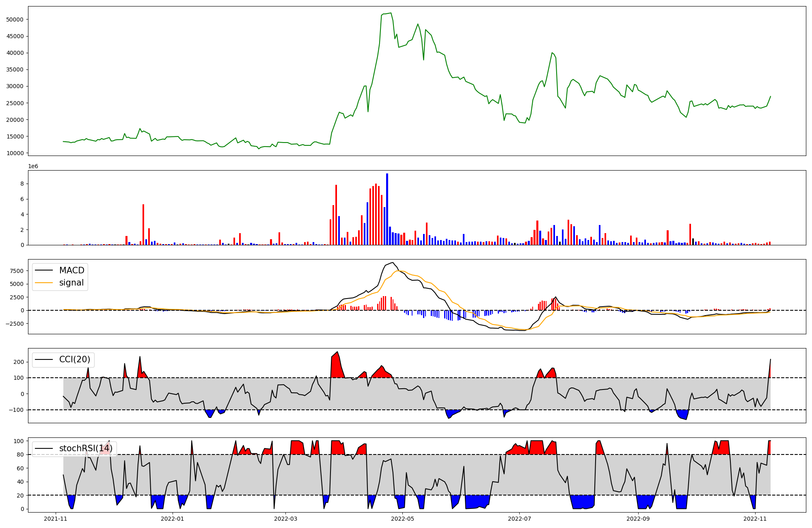
Task: Click the tallest blue volume bar
Action: click(x=387, y=209)
